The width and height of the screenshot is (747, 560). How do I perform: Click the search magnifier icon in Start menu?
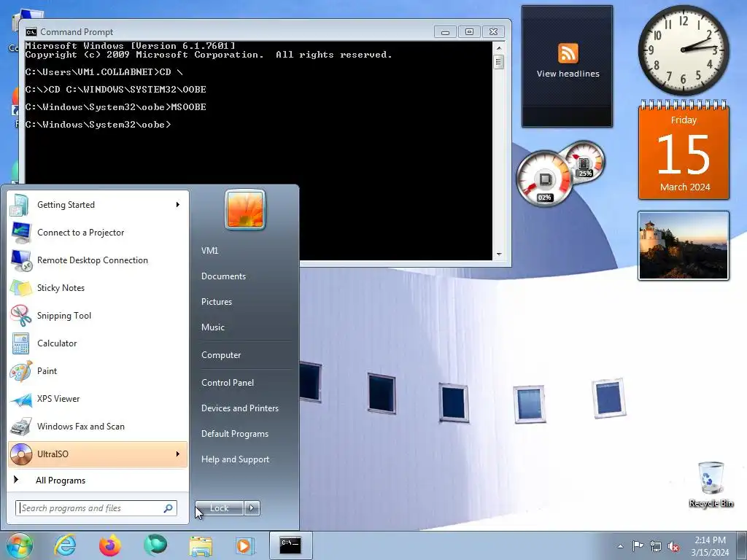coord(169,508)
